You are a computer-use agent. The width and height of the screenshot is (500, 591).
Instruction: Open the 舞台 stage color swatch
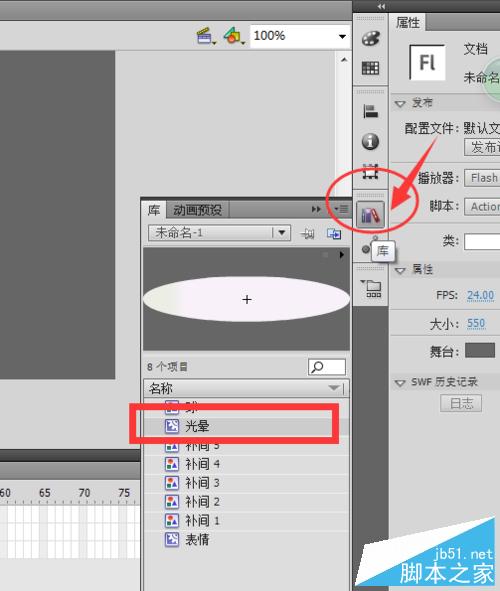click(x=480, y=351)
